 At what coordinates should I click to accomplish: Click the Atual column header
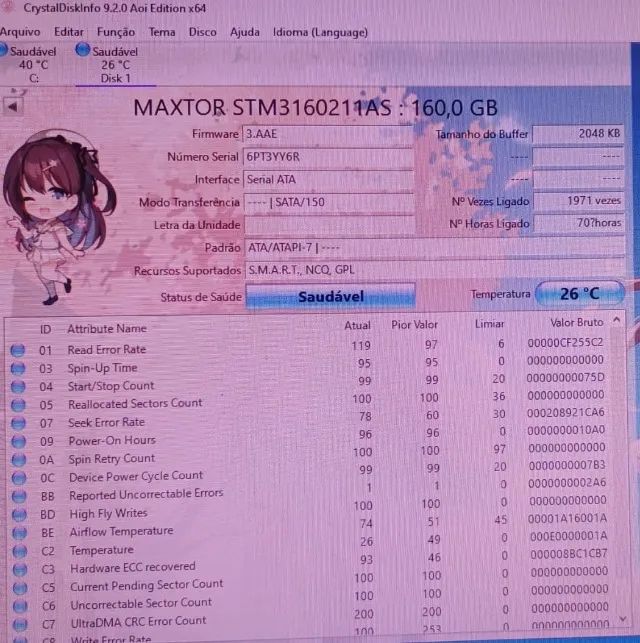(x=357, y=326)
